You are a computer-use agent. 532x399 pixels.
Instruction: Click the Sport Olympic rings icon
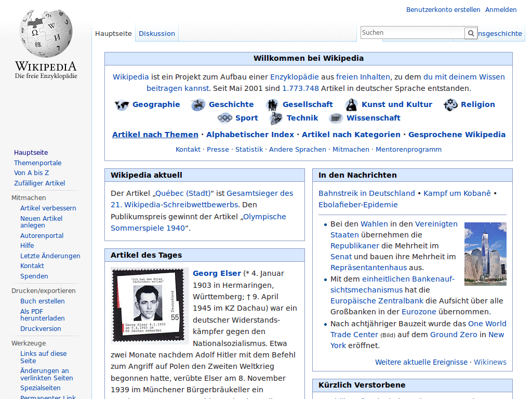pos(224,118)
